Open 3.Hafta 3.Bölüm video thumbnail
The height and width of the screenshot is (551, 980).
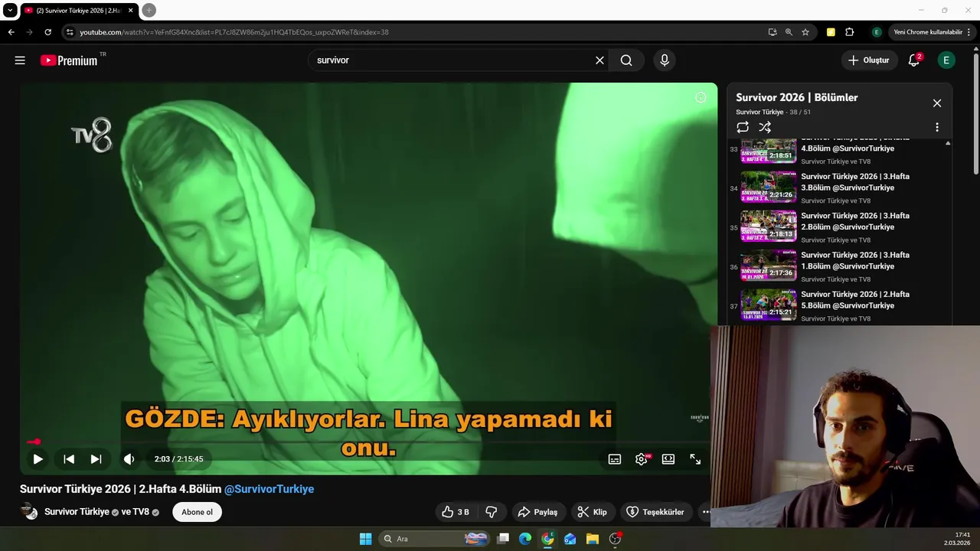769,187
